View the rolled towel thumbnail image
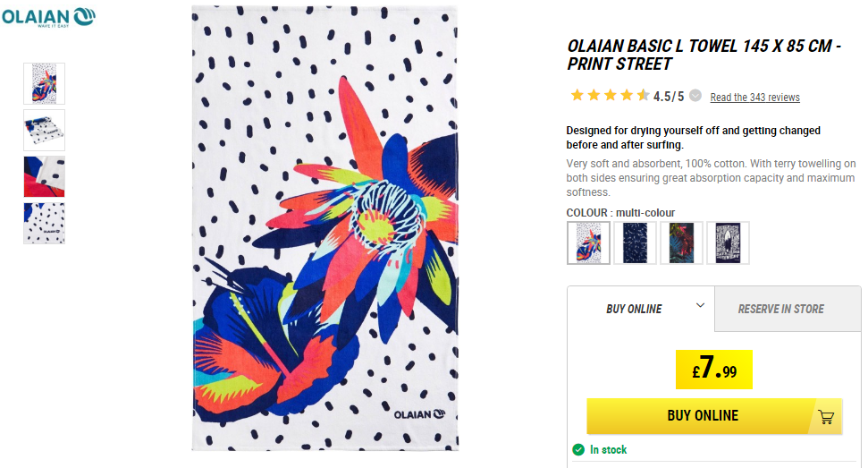Image resolution: width=868 pixels, height=468 pixels. pos(45,130)
